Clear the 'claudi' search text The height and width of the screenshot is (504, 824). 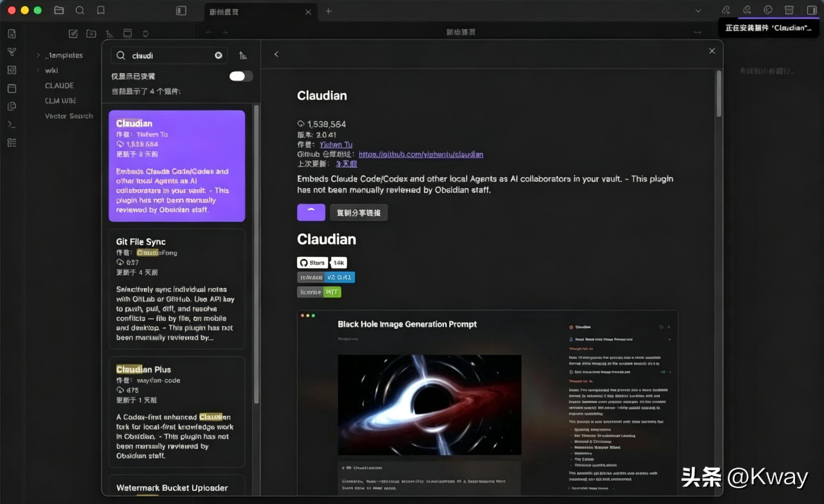(219, 55)
